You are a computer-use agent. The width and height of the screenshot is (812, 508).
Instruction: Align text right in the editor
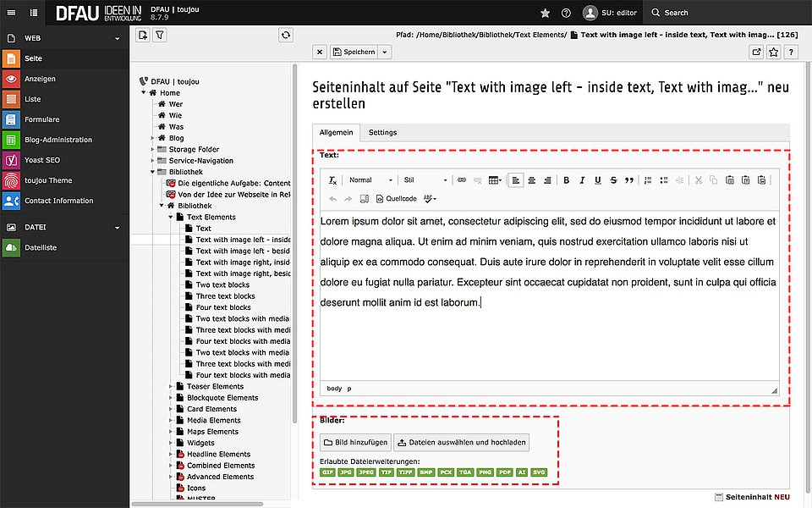547,179
